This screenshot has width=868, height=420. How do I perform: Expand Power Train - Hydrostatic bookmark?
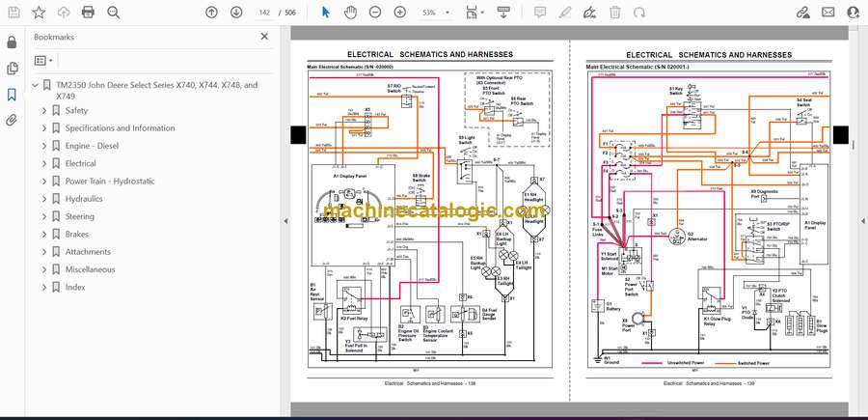click(x=44, y=182)
